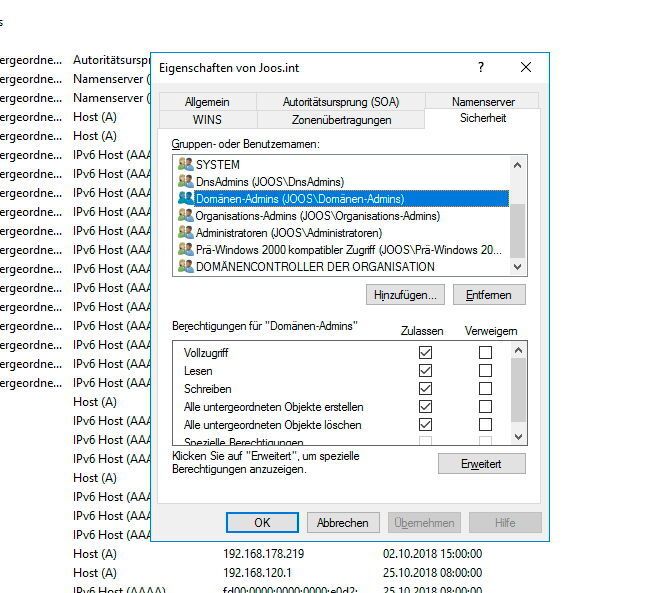This screenshot has height=593, width=648.
Task: Click the permissions list scrollbar thumb
Action: pyautogui.click(x=519, y=390)
